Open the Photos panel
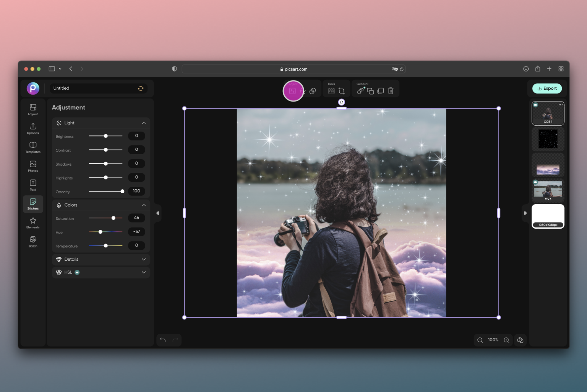 click(x=33, y=166)
